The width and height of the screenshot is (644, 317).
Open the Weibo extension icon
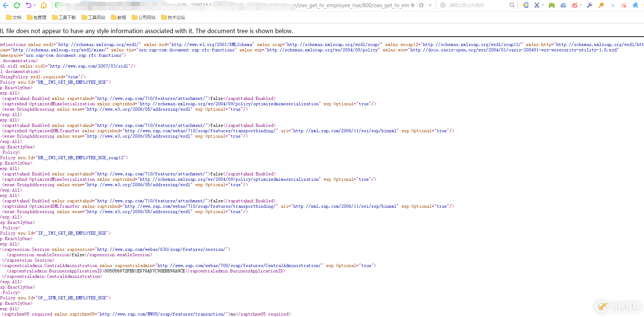click(575, 5)
